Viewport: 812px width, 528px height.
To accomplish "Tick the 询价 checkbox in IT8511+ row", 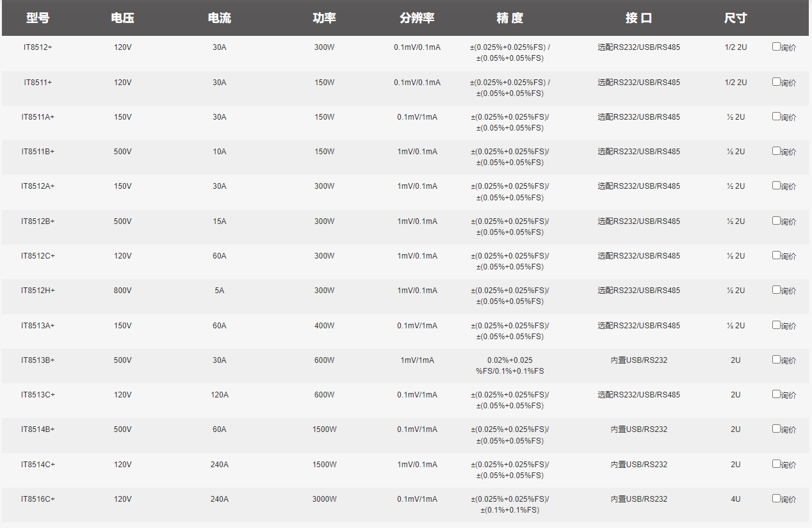I will coord(776,82).
